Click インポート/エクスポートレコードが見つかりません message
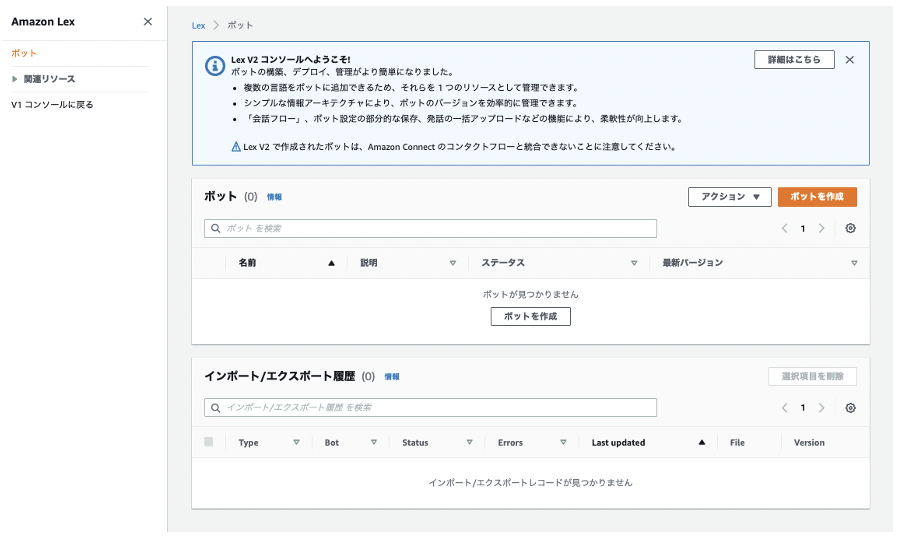Viewport: 900px width, 538px height. pos(530,483)
